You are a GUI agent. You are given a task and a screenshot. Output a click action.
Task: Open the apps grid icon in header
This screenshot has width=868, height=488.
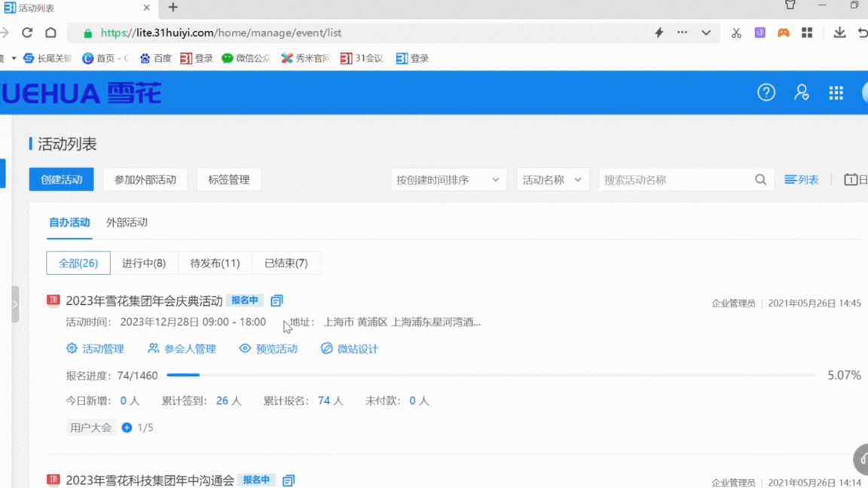point(836,93)
